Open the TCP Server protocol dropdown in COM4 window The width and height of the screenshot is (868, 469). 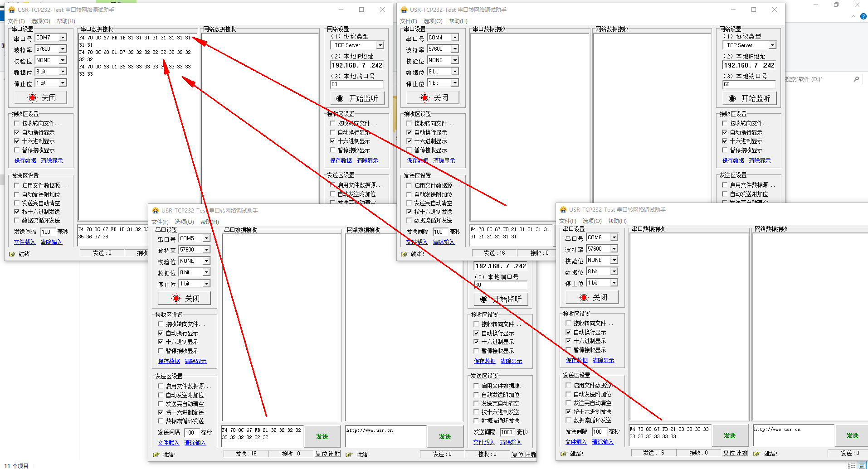pyautogui.click(x=772, y=45)
